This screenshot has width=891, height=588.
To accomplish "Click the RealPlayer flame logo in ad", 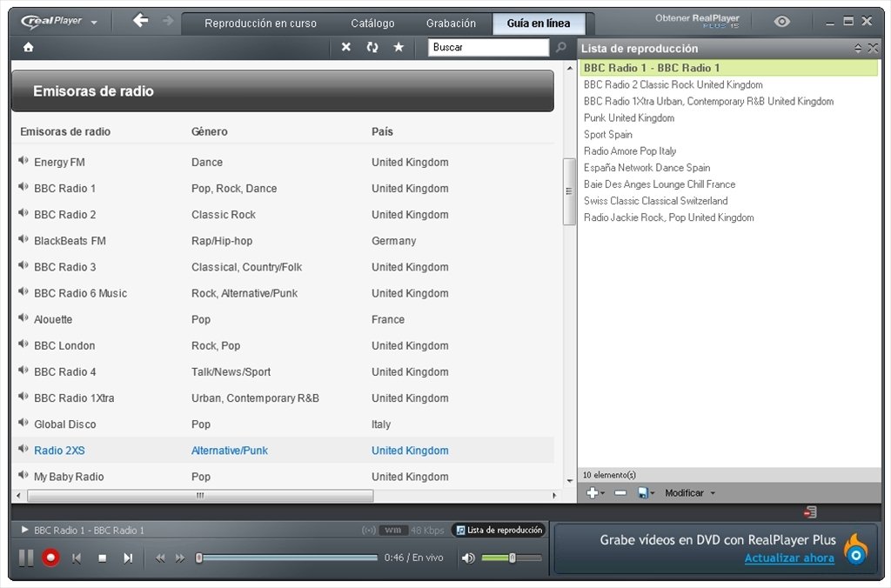I will point(856,550).
